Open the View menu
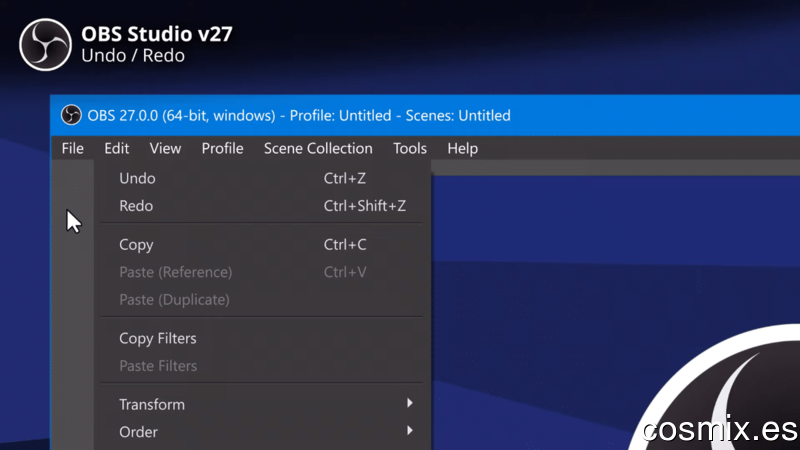The width and height of the screenshot is (800, 450). click(x=165, y=148)
